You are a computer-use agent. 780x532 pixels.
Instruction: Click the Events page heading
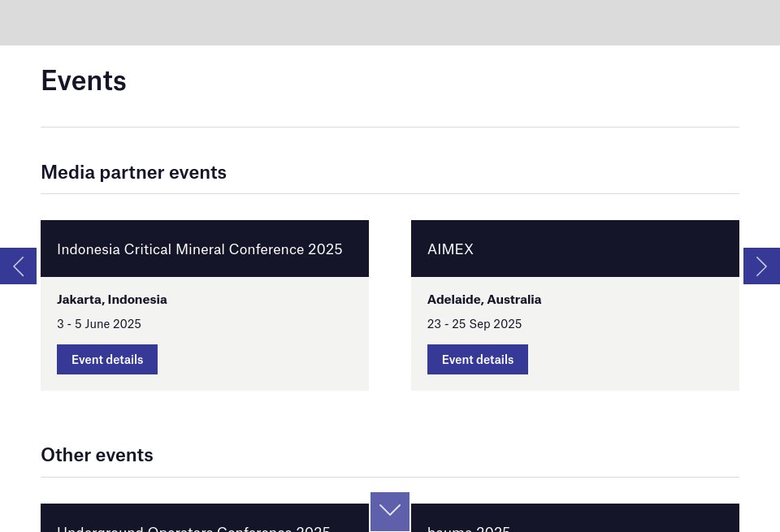84,80
